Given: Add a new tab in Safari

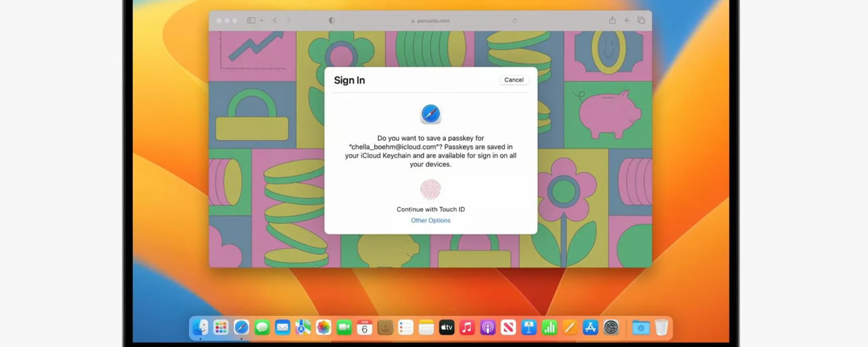Looking at the screenshot, I should click(x=626, y=20).
